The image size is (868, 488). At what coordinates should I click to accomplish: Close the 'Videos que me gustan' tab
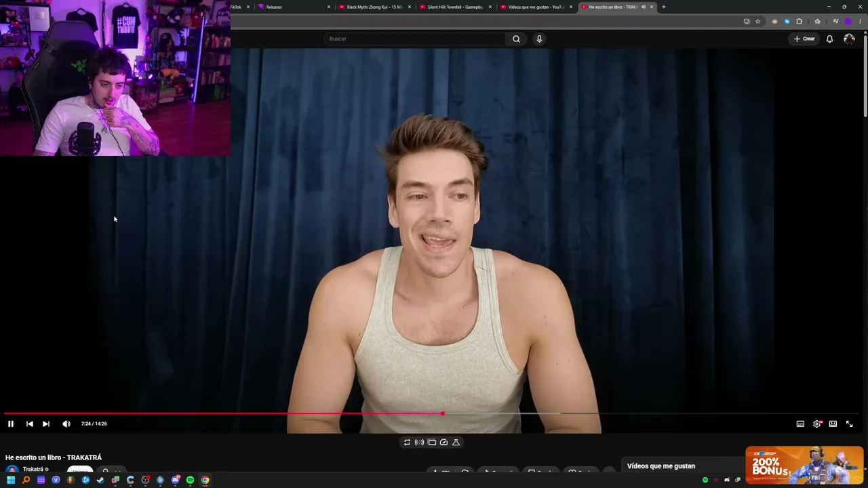pos(571,7)
